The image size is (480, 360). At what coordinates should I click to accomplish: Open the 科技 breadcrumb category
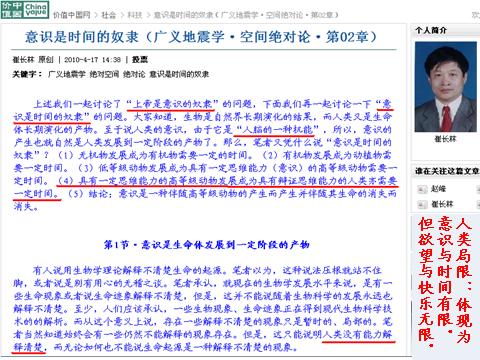tap(135, 15)
